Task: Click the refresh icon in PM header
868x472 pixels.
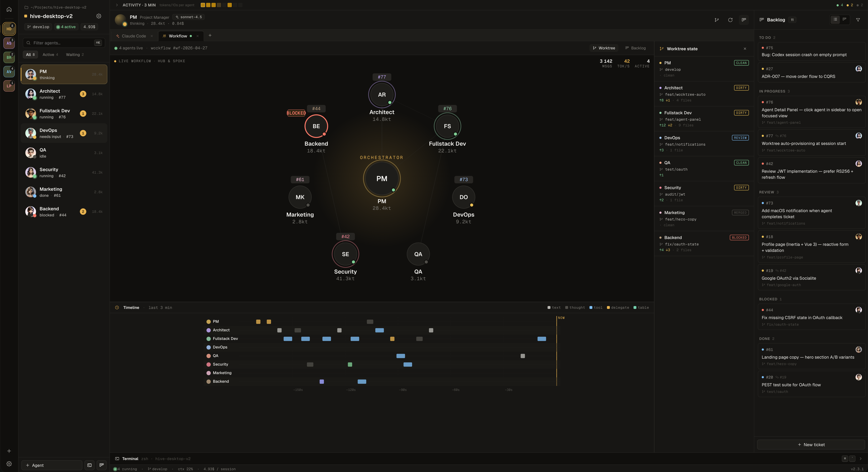Action: point(730,20)
